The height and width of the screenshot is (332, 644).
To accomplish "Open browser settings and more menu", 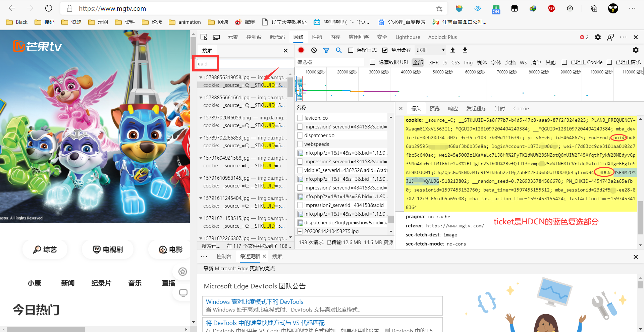I will pos(632,8).
